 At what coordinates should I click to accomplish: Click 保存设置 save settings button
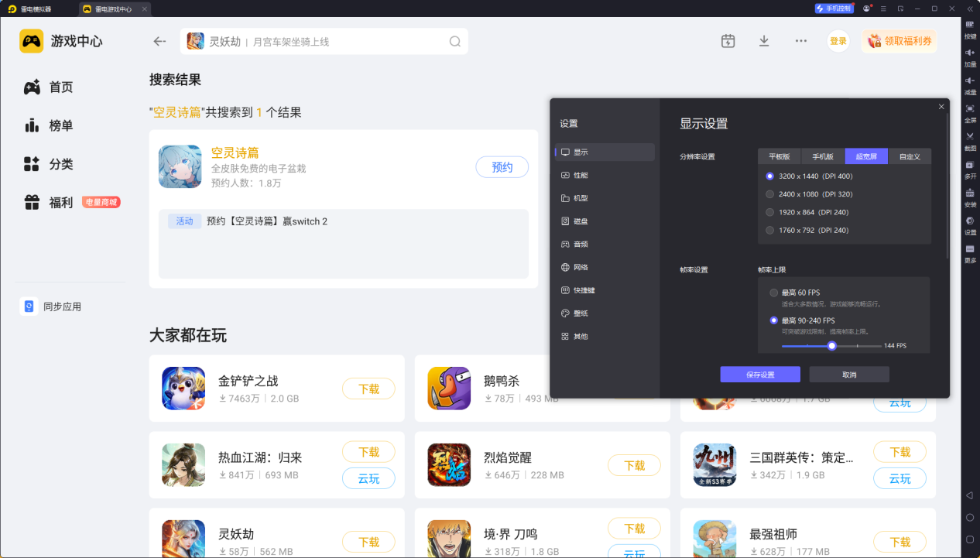pos(760,375)
